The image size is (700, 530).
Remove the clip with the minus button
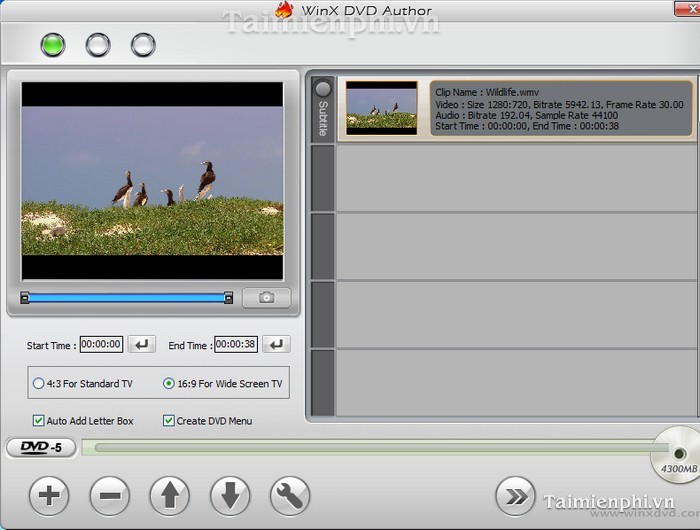pyautogui.click(x=109, y=496)
